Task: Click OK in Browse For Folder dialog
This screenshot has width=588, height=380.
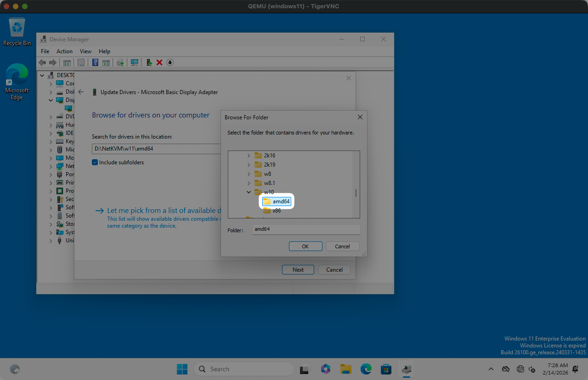Action: (305, 246)
